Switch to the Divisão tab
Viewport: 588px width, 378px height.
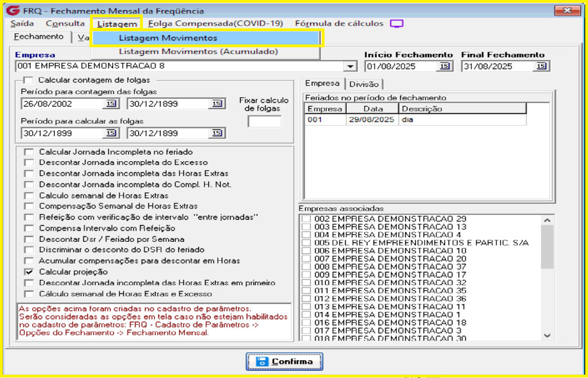tap(364, 84)
